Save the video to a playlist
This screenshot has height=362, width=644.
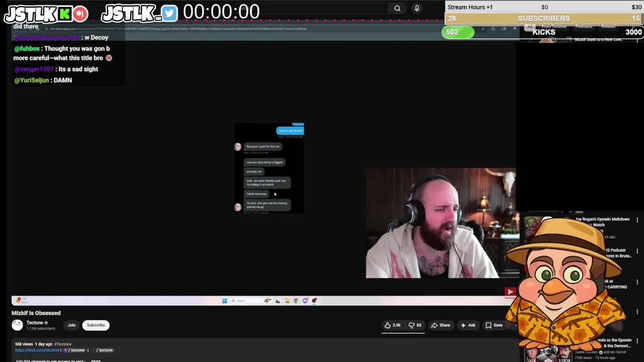[494, 325]
